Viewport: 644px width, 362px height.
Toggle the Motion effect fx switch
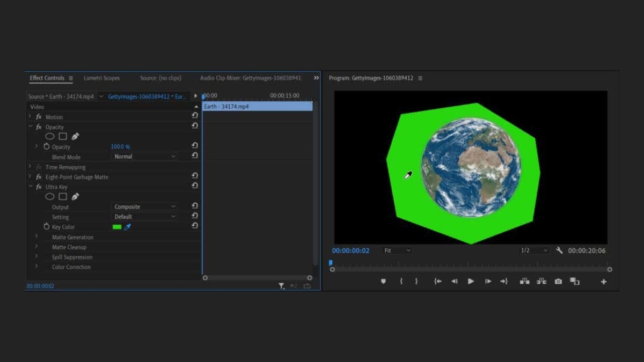(39, 117)
